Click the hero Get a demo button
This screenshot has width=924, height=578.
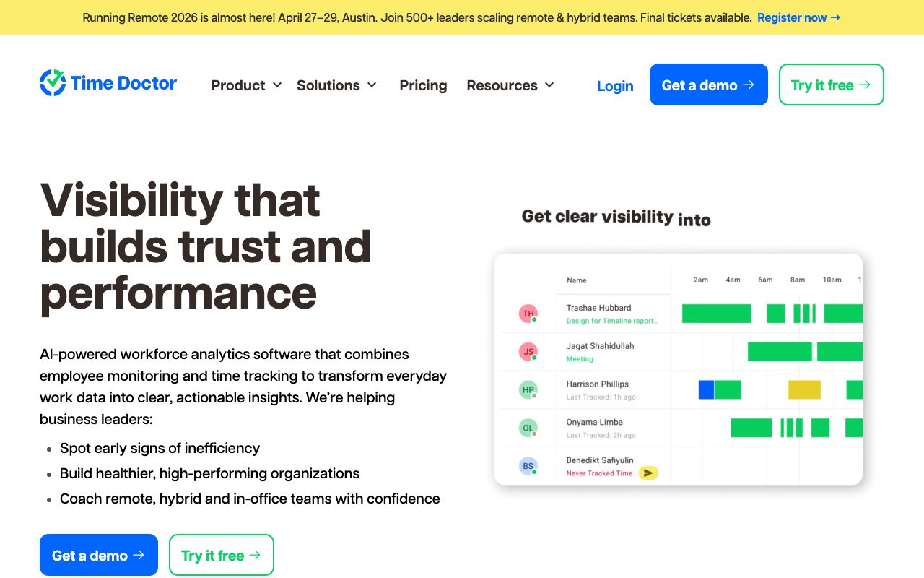[99, 555]
